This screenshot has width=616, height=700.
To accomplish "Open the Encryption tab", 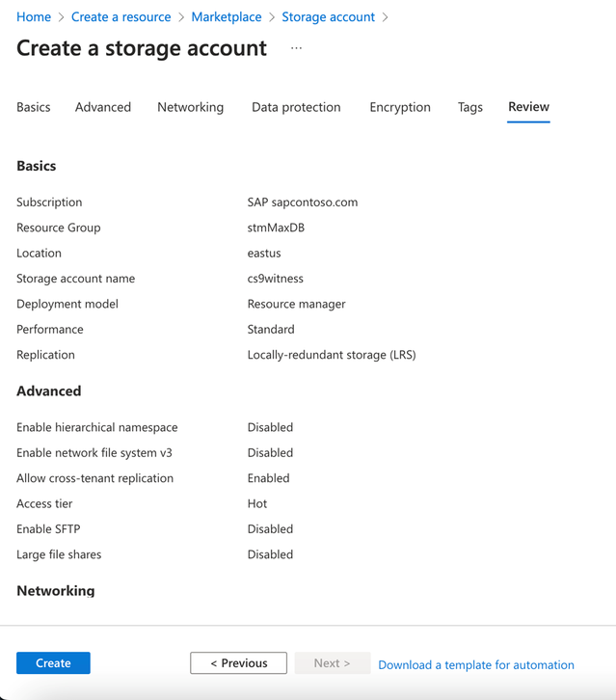I will pos(400,107).
